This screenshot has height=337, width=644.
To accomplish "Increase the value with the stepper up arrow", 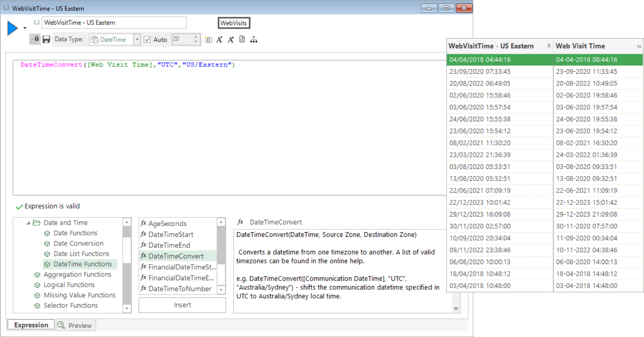I will point(196,37).
